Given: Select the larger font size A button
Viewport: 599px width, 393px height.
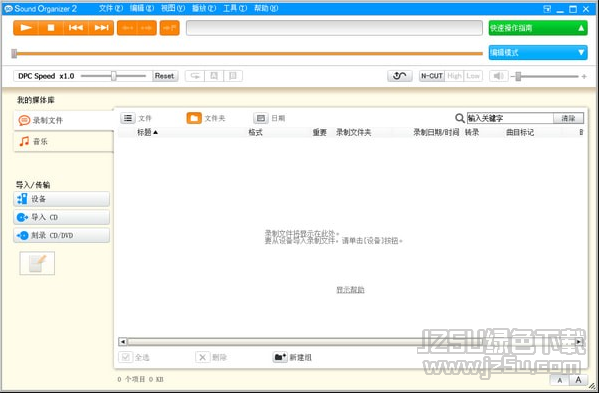Looking at the screenshot, I should click(578, 380).
